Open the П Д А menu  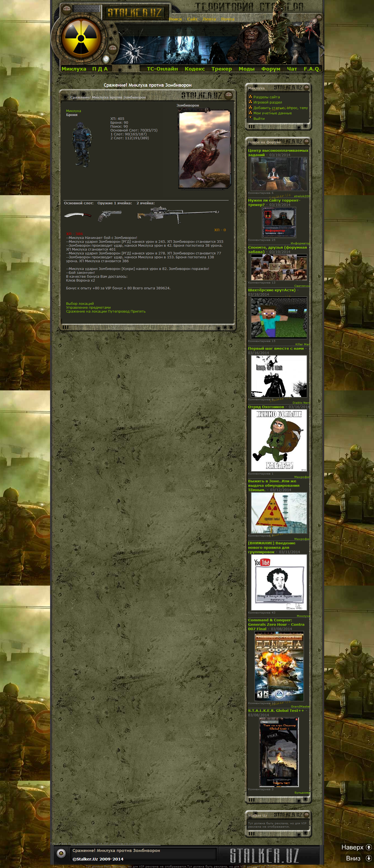pyautogui.click(x=100, y=69)
